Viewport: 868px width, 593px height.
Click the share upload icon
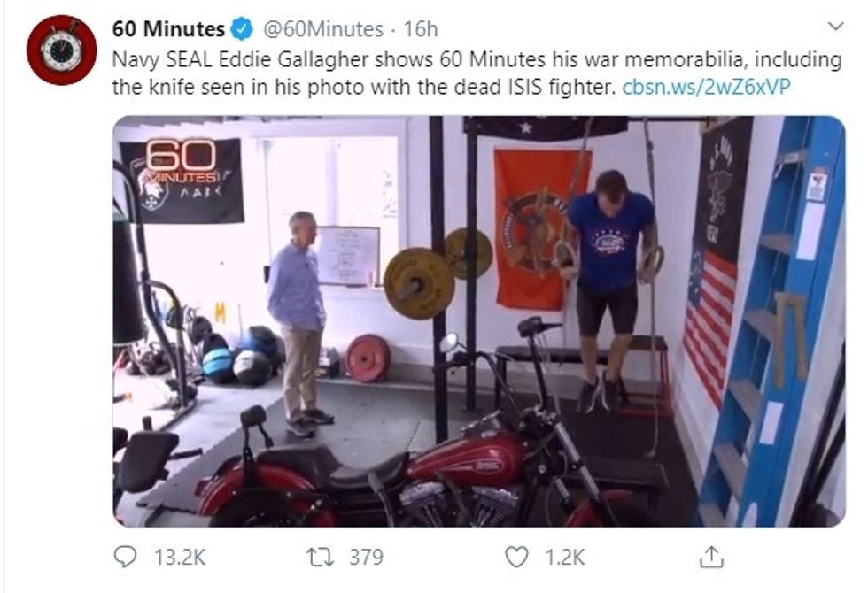pyautogui.click(x=711, y=557)
